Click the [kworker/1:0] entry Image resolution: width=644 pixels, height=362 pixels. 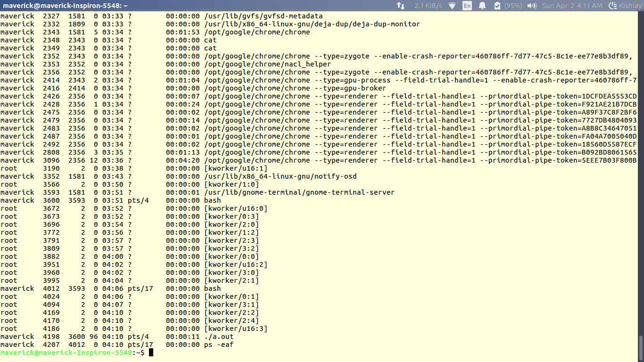click(231, 184)
